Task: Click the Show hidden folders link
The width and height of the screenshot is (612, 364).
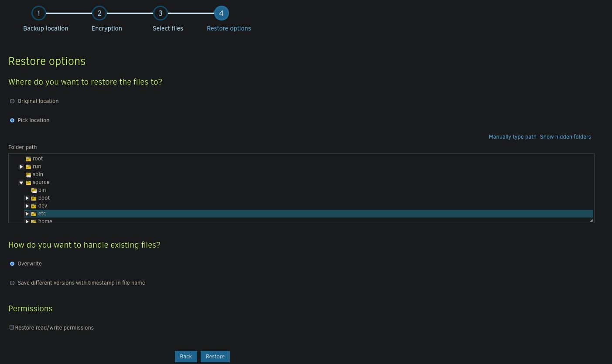Action: click(565, 137)
